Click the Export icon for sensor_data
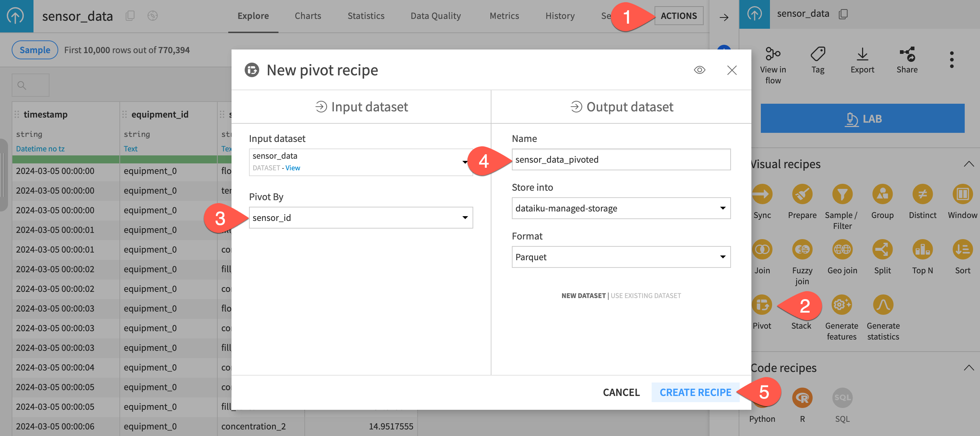 (x=862, y=55)
